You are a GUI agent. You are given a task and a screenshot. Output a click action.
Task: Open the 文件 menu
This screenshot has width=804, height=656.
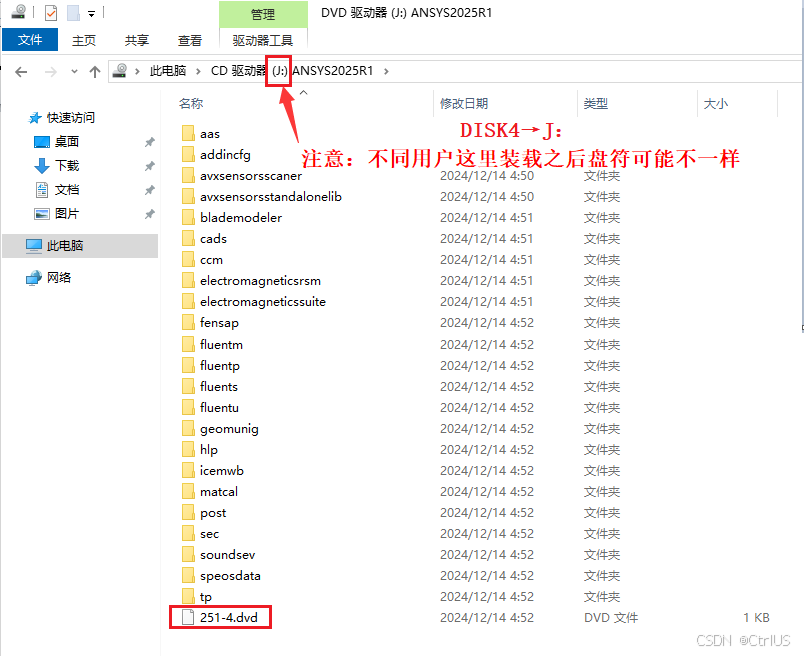[30, 40]
